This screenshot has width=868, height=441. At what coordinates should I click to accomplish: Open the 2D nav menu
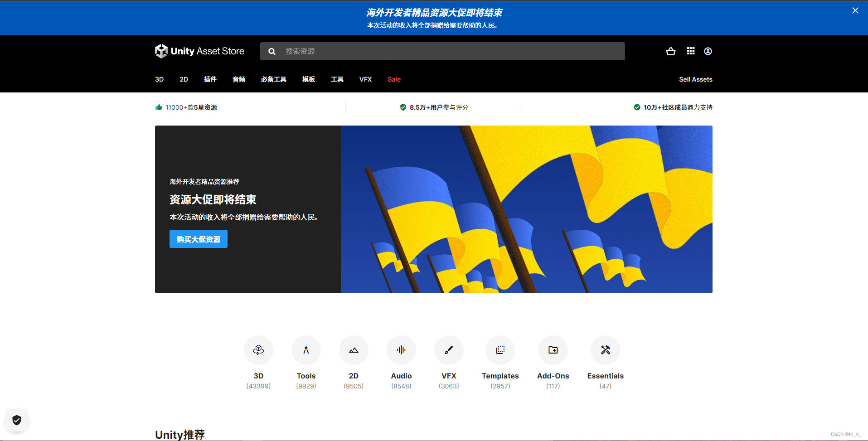coord(184,79)
